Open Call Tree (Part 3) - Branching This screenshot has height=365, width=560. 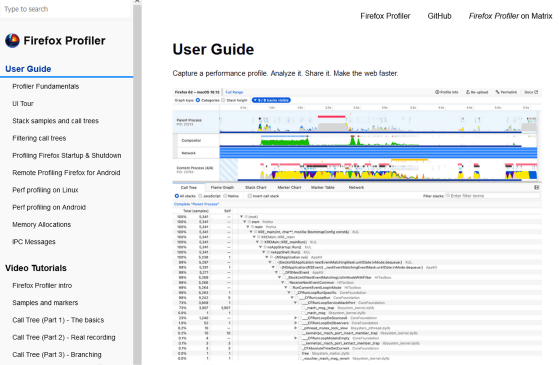coord(57,355)
